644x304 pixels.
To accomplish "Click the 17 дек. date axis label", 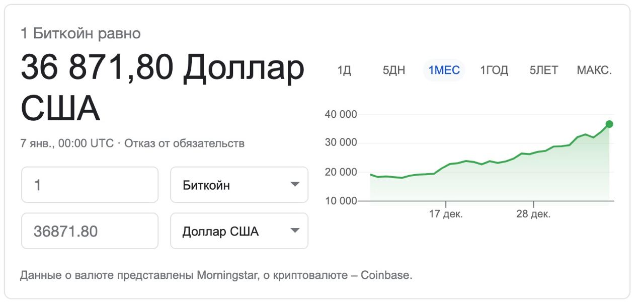I will coord(446,214).
